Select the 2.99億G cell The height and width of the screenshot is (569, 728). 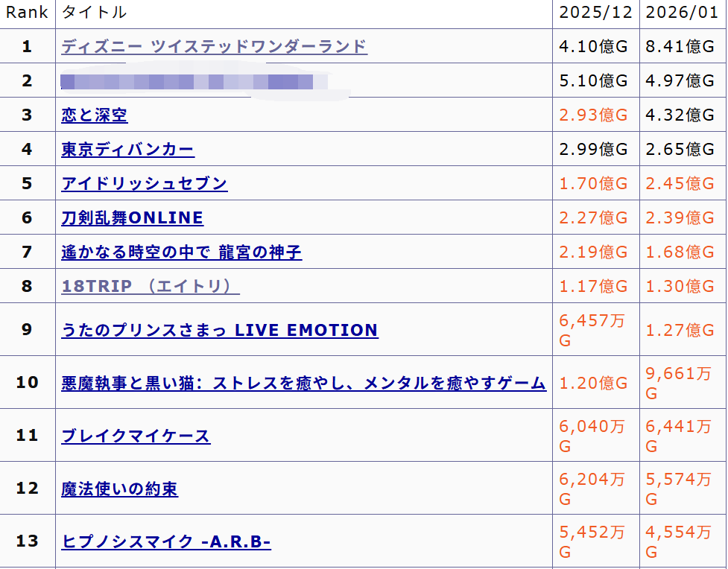(595, 149)
